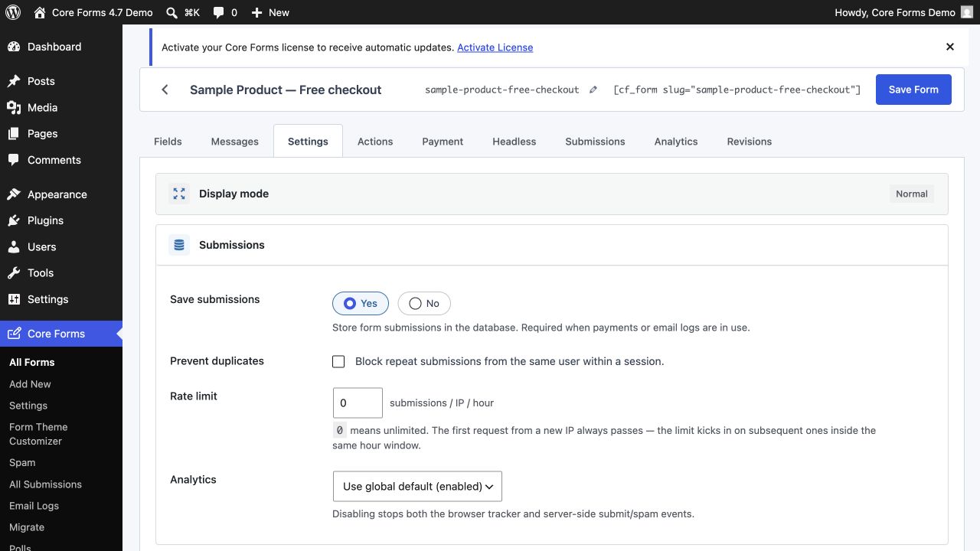Open the Headless tab
Viewport: 980px width, 551px height.
pos(514,142)
